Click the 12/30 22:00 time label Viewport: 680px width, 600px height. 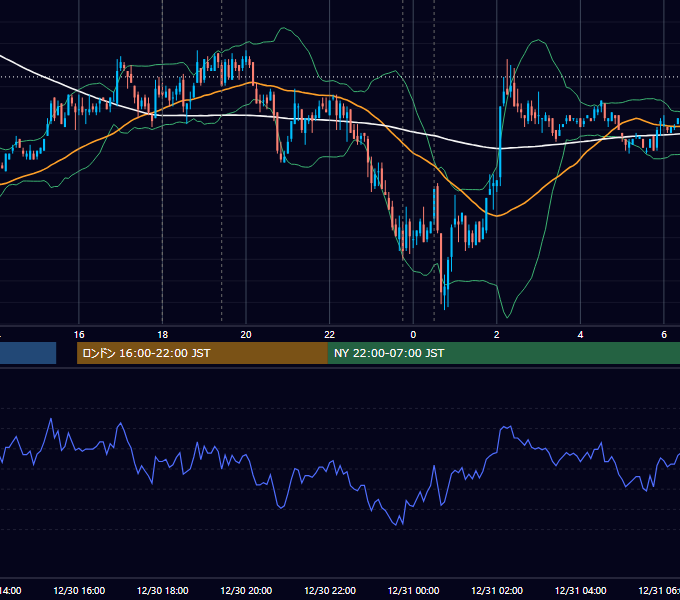(x=330, y=590)
